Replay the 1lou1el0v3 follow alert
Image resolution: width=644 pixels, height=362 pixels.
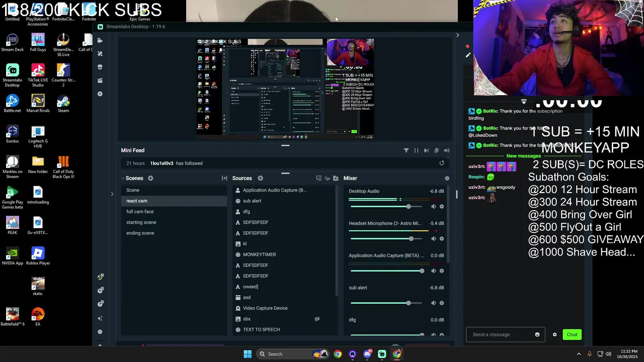442,163
